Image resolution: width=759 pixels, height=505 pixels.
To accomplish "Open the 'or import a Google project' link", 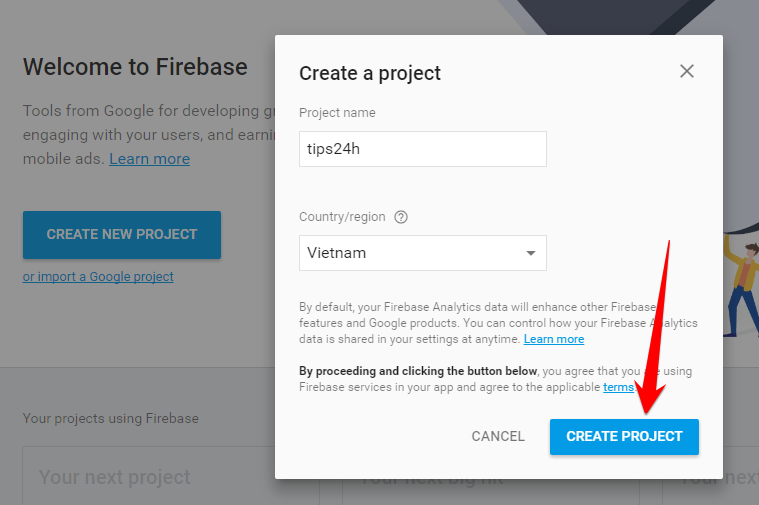I will coord(98,276).
